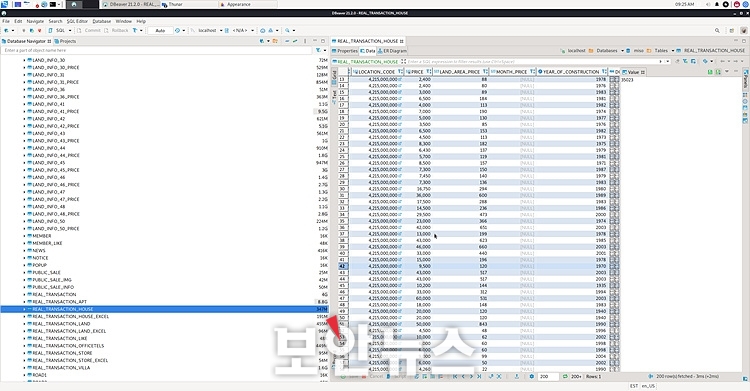Open the applications menu icon in the taskbar

tap(4, 4)
